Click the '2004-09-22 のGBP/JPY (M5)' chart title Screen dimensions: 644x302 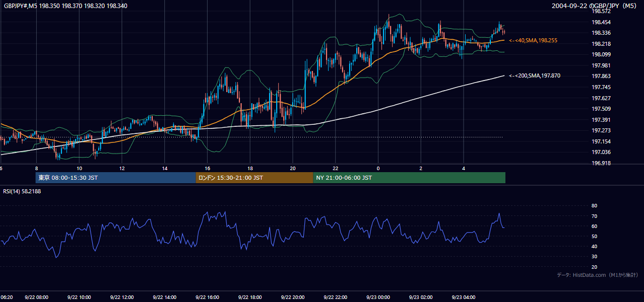click(x=595, y=6)
